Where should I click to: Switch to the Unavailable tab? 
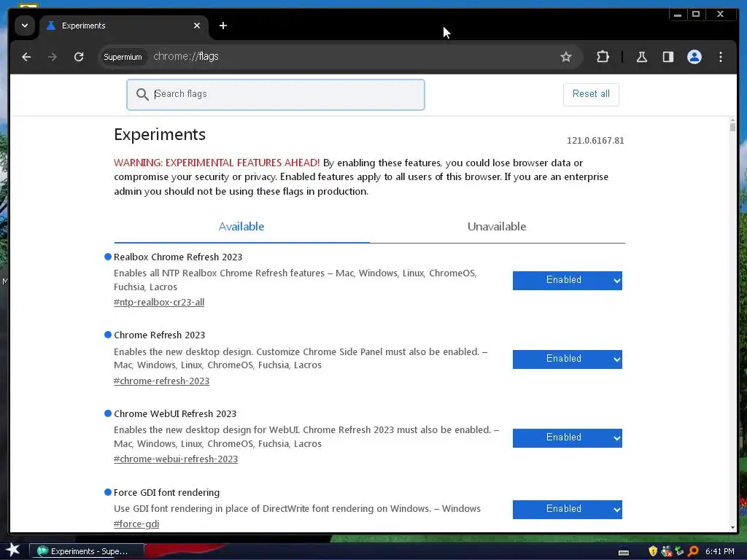[x=497, y=227]
